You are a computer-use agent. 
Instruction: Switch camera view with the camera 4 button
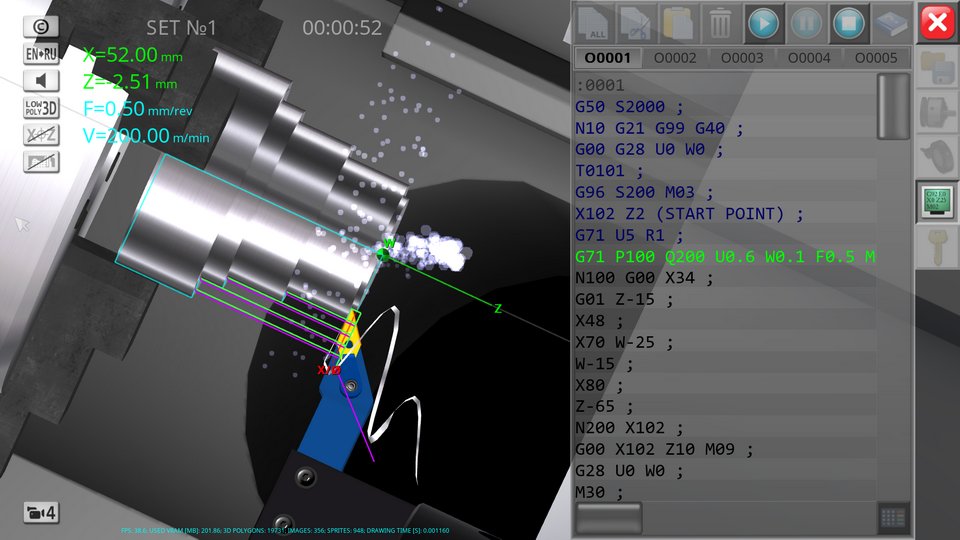coord(41,513)
